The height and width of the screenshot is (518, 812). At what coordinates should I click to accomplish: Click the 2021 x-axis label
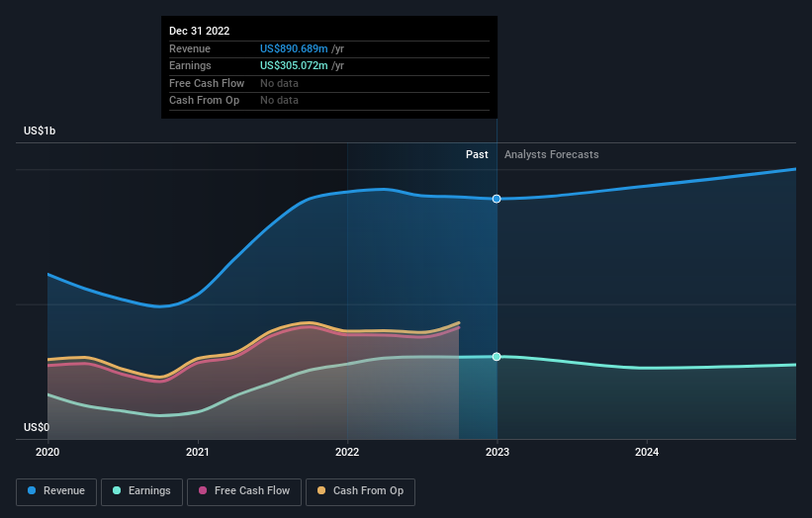pyautogui.click(x=197, y=453)
